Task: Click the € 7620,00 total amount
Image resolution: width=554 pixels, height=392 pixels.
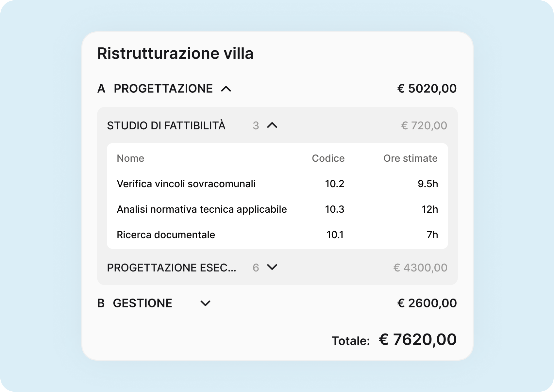Action: 418,339
